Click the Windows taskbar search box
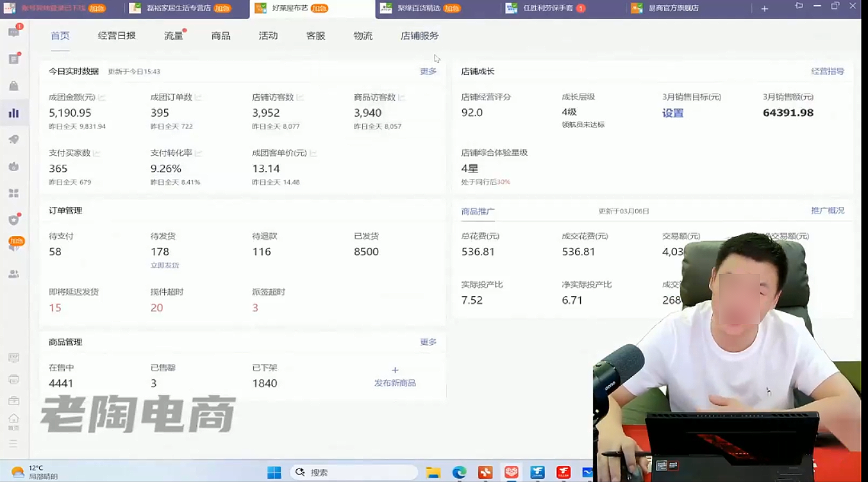The height and width of the screenshot is (482, 868). coord(354,472)
